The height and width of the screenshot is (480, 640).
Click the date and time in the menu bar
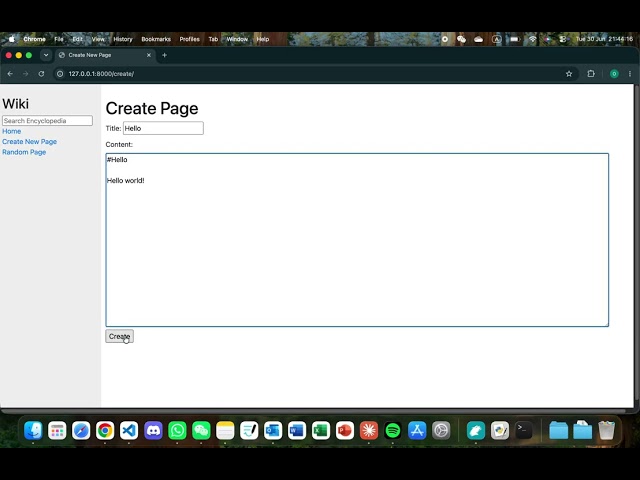[604, 39]
